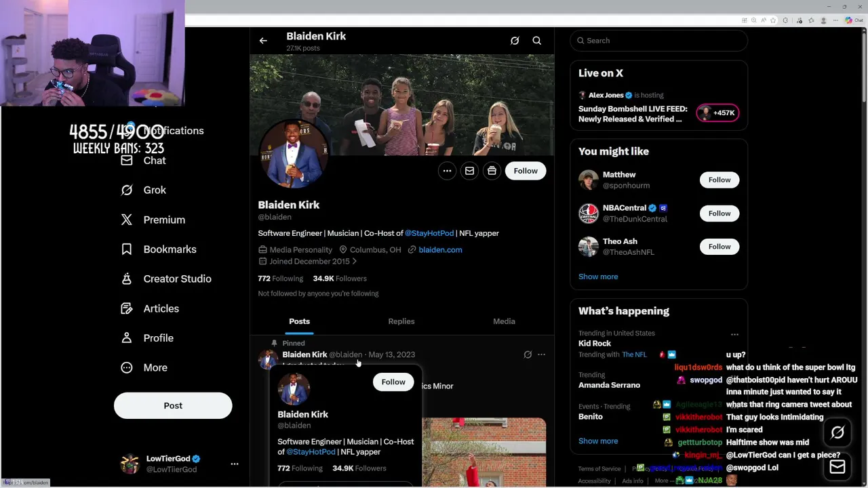
Task: Click the More circle icon
Action: (x=127, y=367)
